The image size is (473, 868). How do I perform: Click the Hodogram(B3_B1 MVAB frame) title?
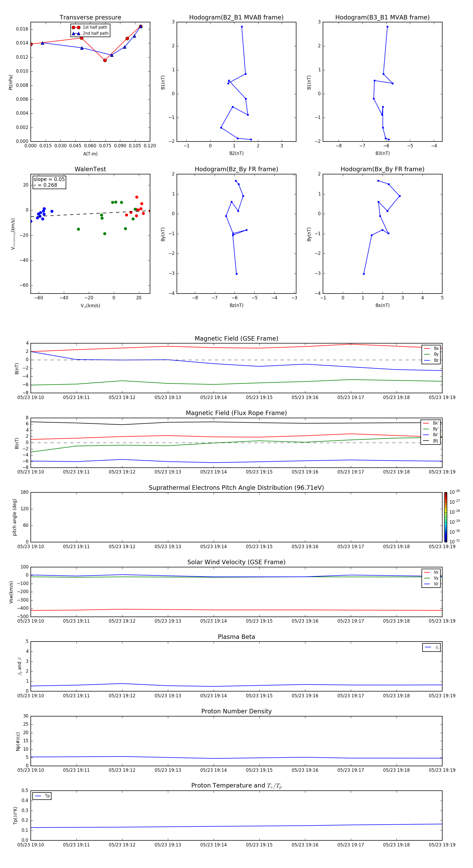point(382,18)
